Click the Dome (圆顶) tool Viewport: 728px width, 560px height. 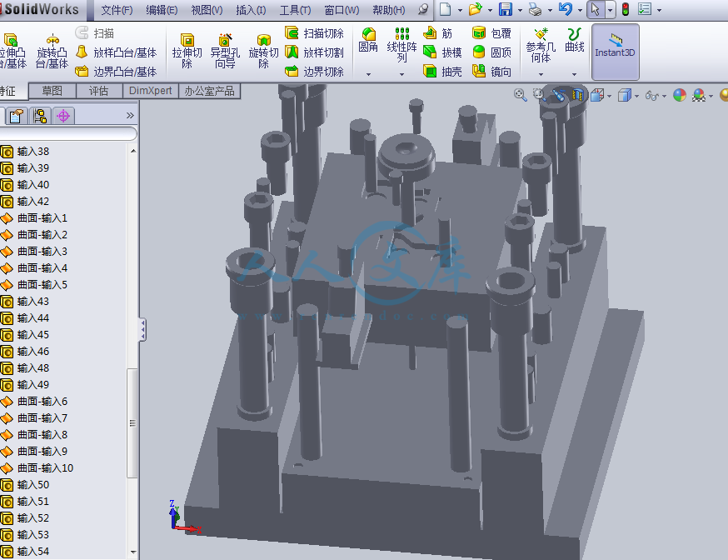[x=491, y=52]
